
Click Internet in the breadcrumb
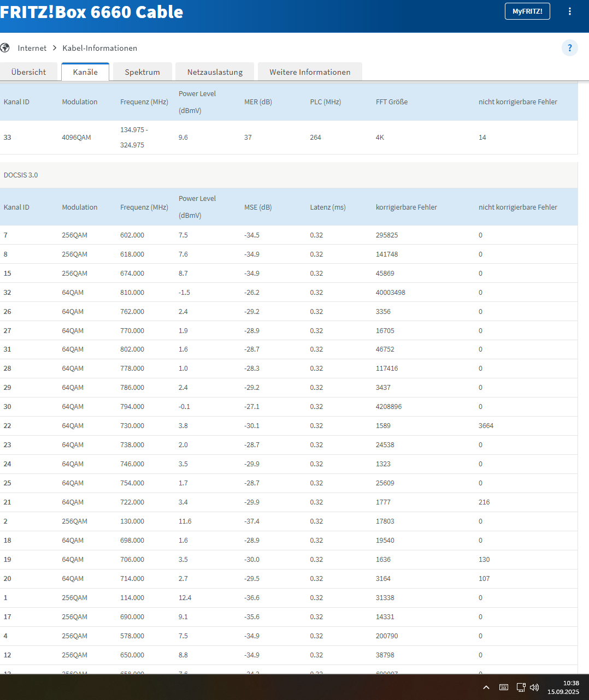(32, 48)
